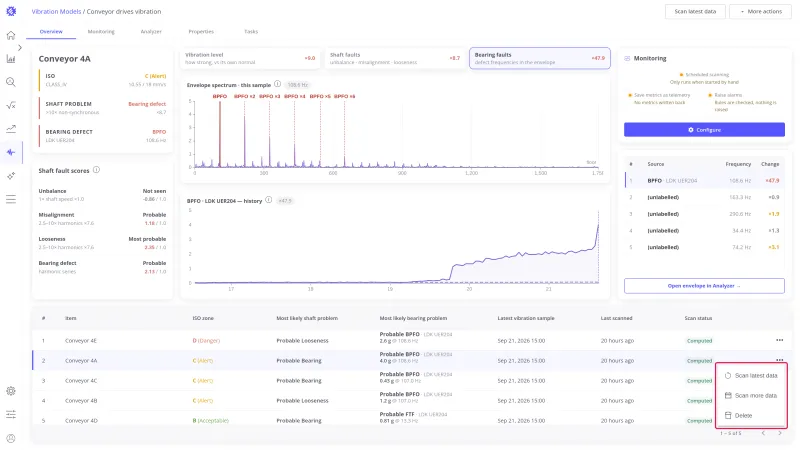Screen dimensions: 800x450
Task: Open the bar chart icon in the sidebar
Action: 11,59
